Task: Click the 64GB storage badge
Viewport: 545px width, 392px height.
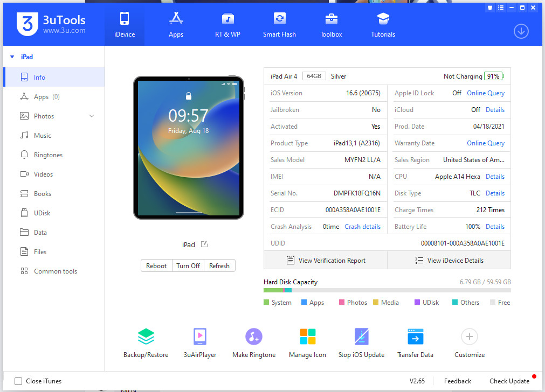Action: pyautogui.click(x=314, y=76)
